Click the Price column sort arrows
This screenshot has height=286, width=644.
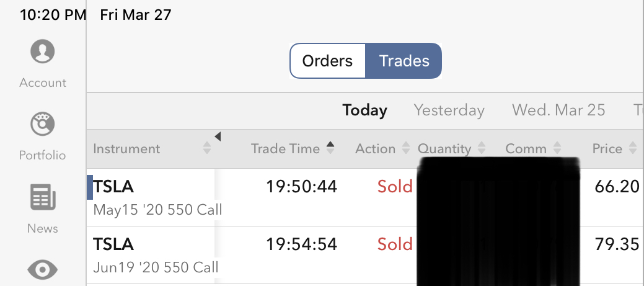[x=633, y=149]
